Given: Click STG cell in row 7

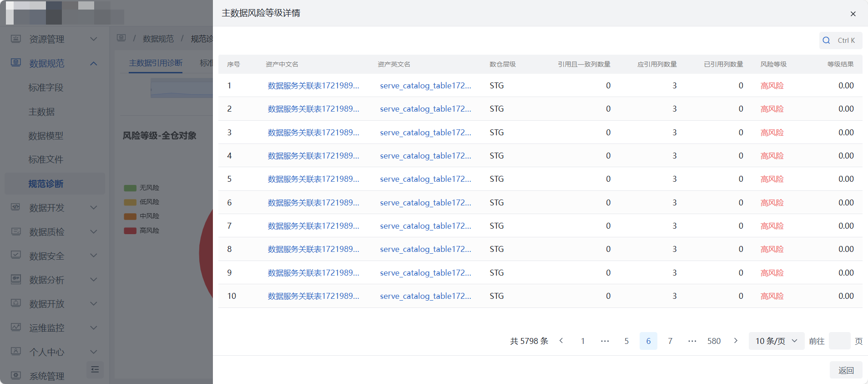Looking at the screenshot, I should (497, 226).
